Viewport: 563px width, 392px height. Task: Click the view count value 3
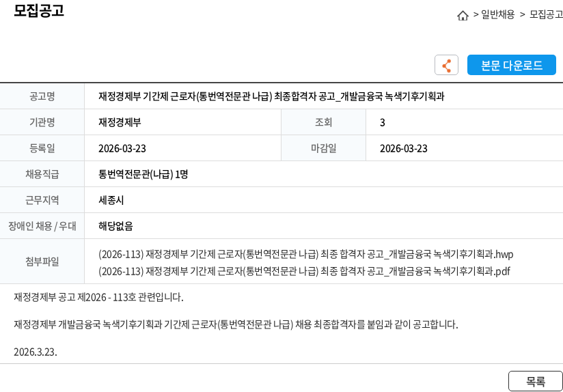pos(383,123)
